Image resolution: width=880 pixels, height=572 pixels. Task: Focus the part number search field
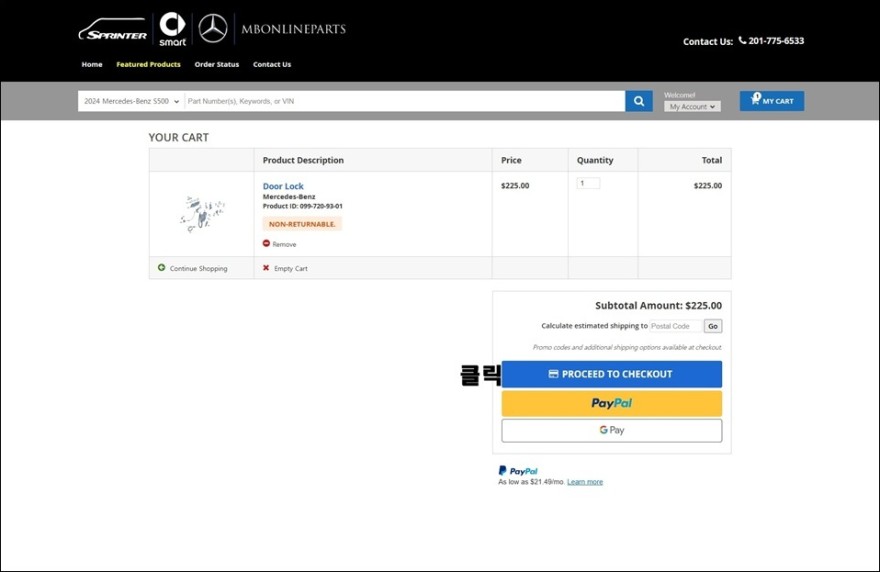(x=404, y=101)
